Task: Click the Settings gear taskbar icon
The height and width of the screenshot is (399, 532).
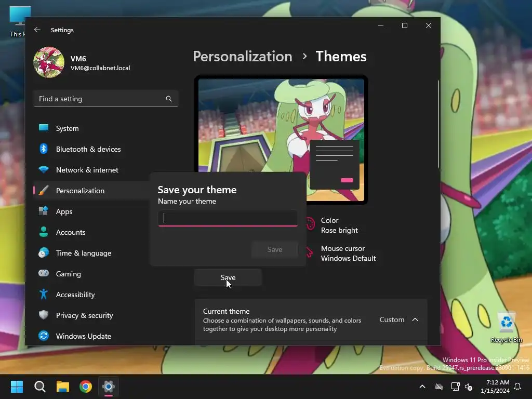Action: click(109, 387)
